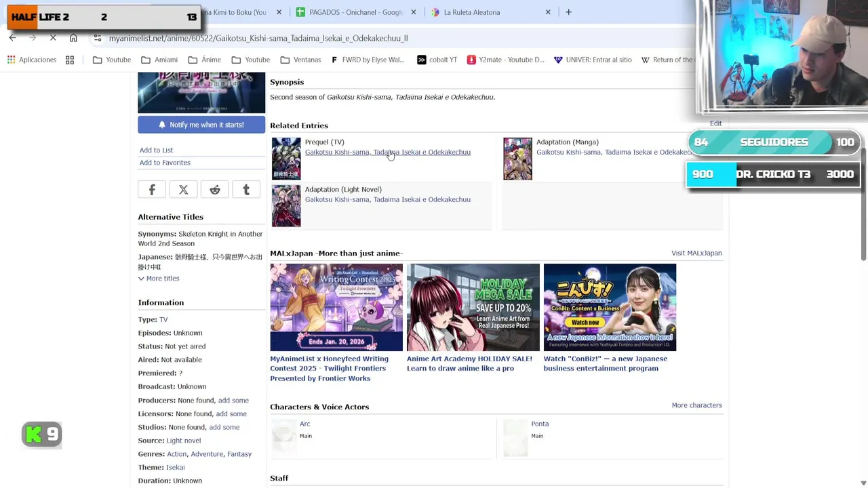This screenshot has width=868, height=488.
Task: Click add some link next to Studios
Action: point(224,427)
